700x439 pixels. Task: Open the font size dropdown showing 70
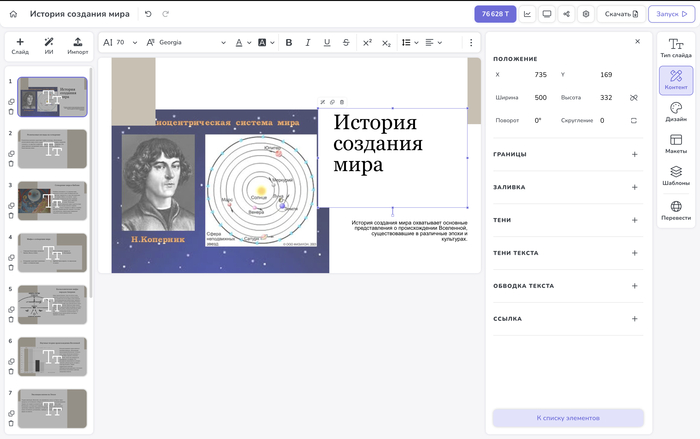[121, 42]
